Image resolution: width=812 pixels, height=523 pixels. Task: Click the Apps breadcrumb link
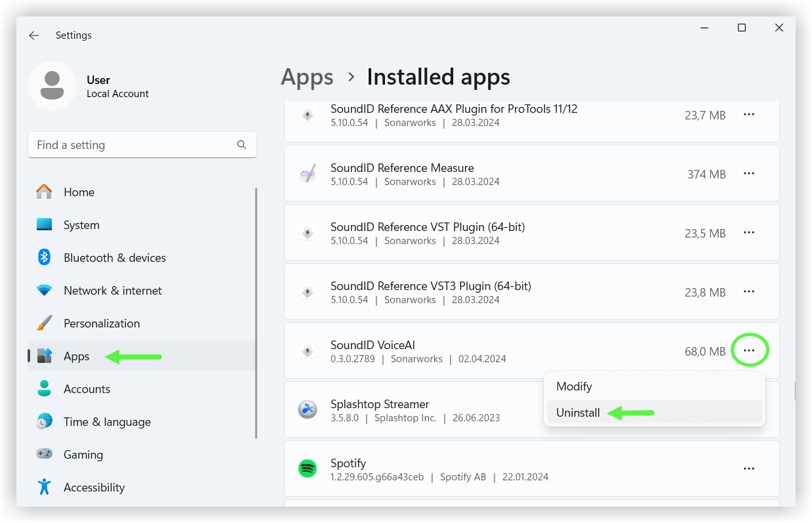pyautogui.click(x=307, y=77)
